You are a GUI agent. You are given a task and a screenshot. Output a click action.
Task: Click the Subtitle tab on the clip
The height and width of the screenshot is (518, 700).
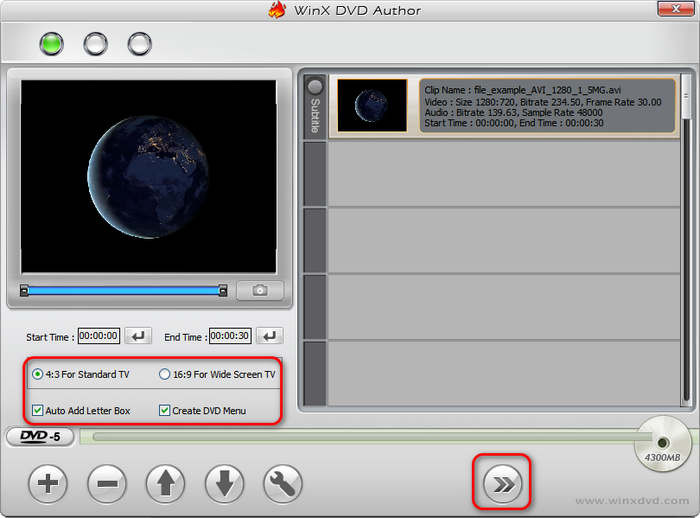[x=315, y=106]
